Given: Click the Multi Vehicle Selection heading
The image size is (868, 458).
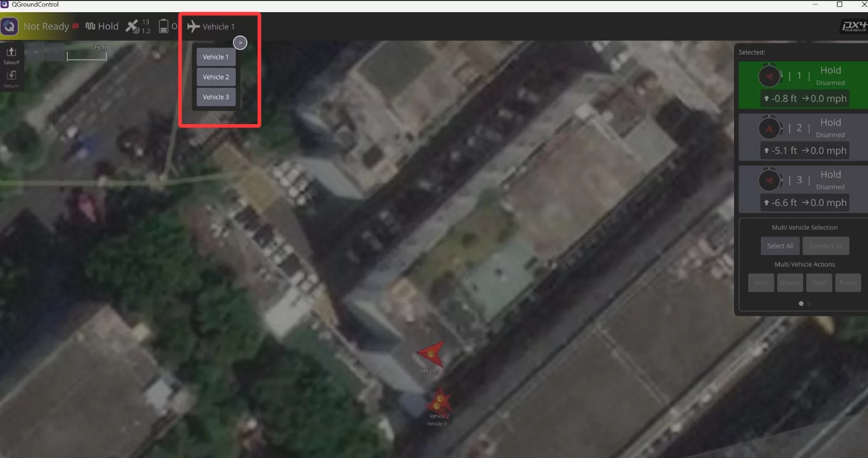Looking at the screenshot, I should point(805,227).
